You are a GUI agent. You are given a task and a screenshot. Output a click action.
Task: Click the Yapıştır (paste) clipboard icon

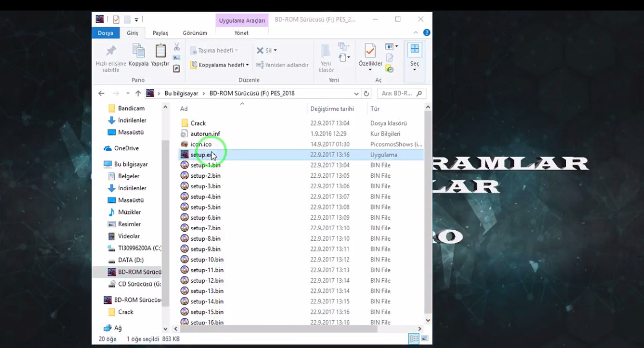160,51
